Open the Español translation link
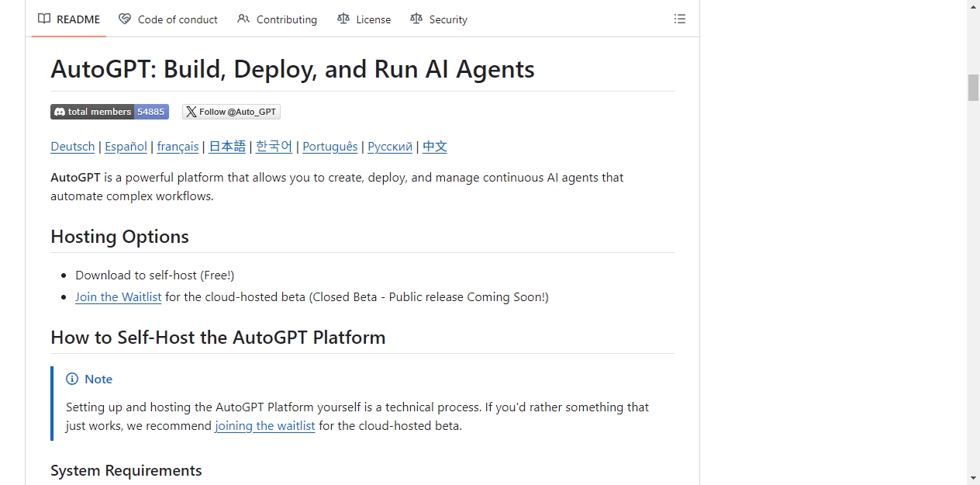 click(x=126, y=147)
